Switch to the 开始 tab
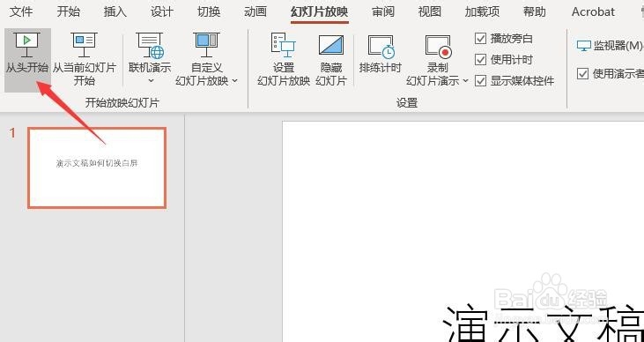 (x=69, y=11)
